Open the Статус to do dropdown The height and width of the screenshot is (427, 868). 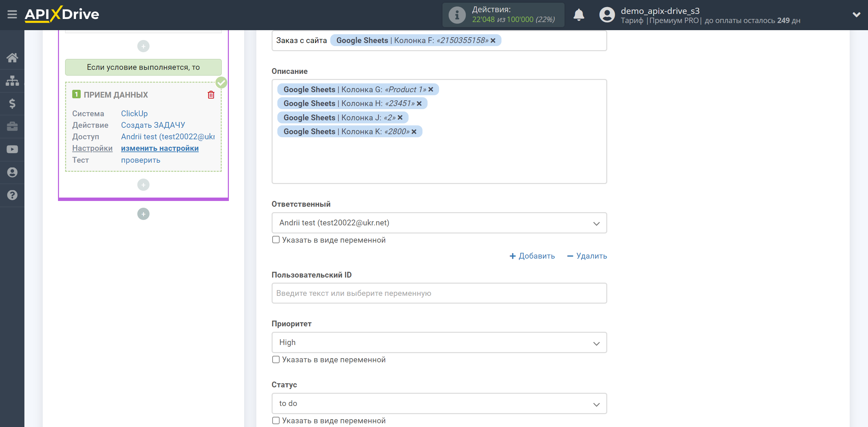coord(439,403)
